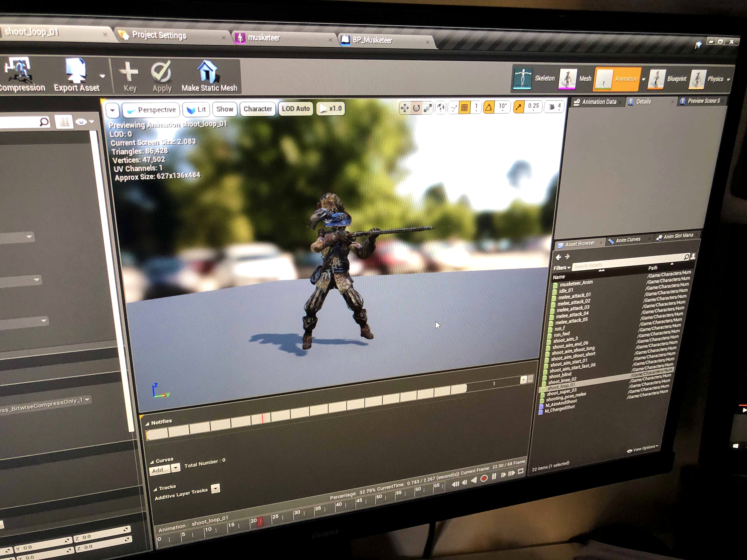747x560 pixels.
Task: Toggle scale snapping
Action: (518, 107)
